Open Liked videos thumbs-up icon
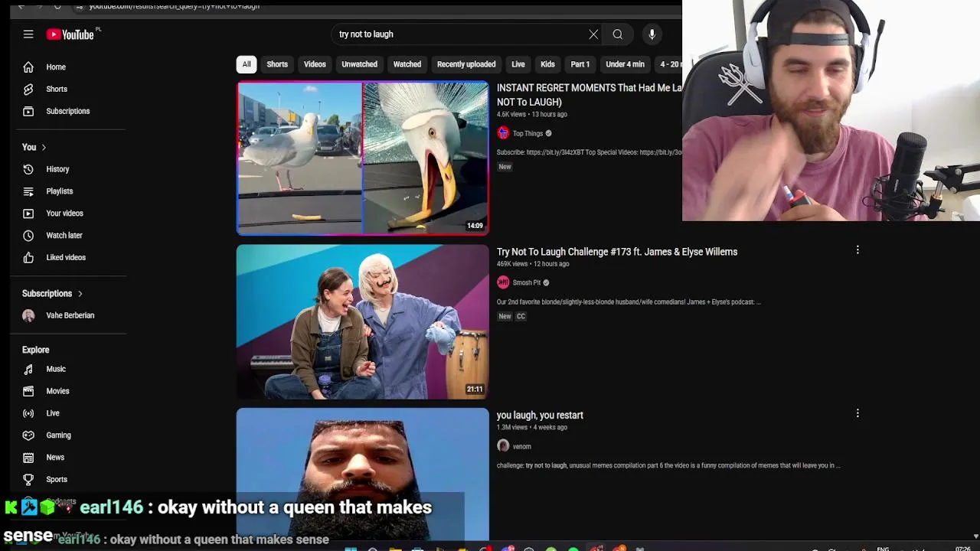The height and width of the screenshot is (551, 980). (28, 258)
